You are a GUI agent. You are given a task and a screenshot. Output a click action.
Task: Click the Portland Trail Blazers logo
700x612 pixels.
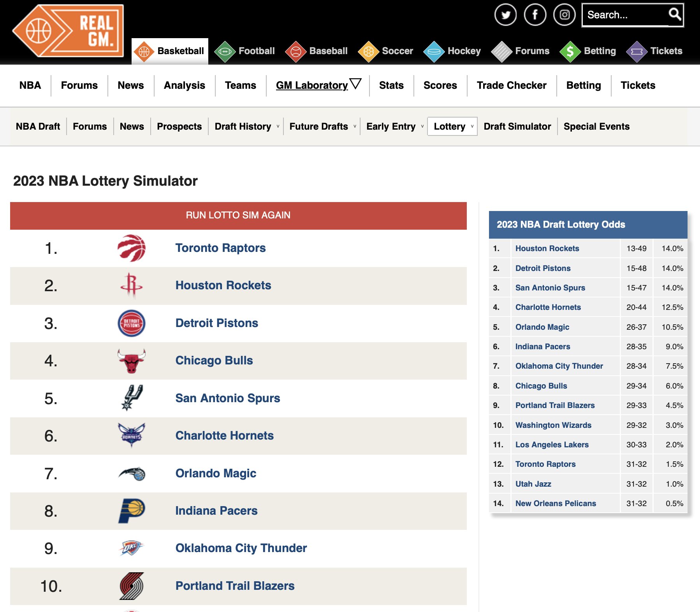point(132,586)
